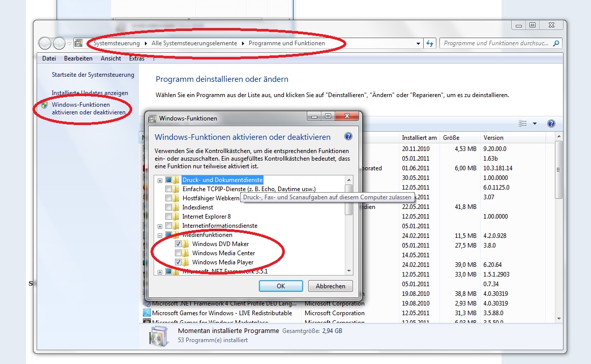This screenshot has width=591, height=364.
Task: Click the magnifier icon in search box
Action: 556,43
